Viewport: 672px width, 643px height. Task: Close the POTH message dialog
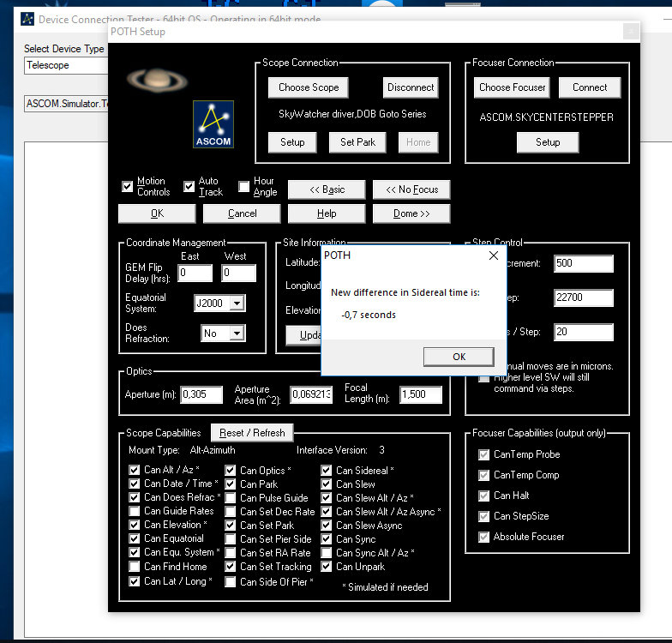[x=494, y=255]
